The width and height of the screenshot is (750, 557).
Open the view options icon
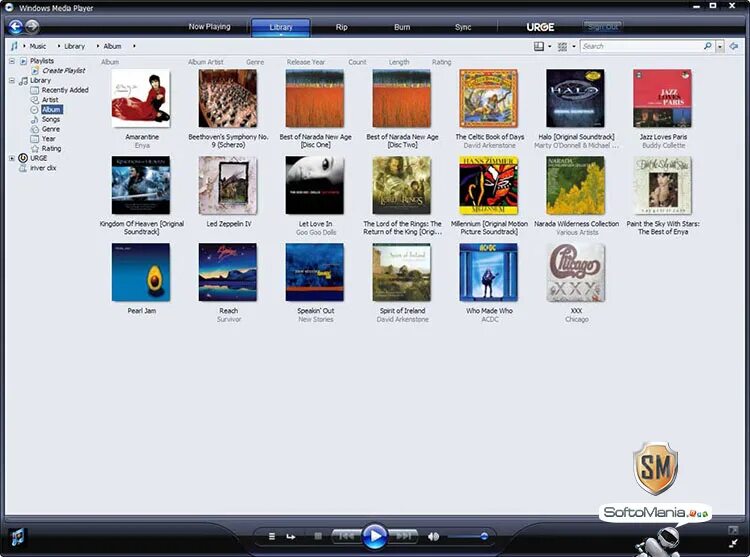[x=562, y=46]
